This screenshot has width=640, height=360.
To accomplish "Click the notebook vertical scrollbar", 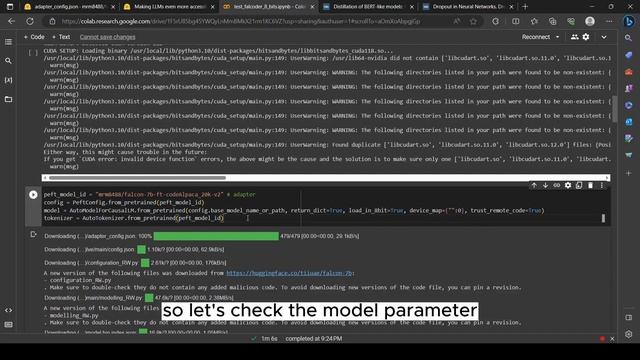I will click(x=614, y=109).
